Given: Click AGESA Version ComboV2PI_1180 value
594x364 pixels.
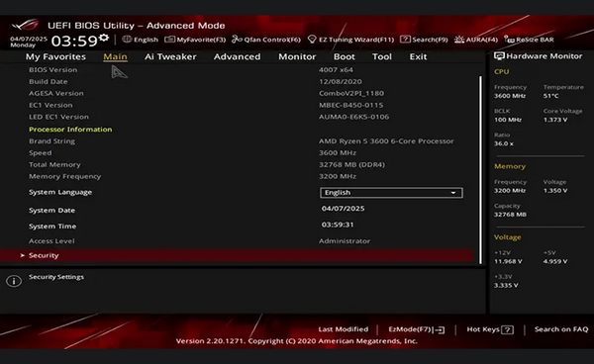Looking at the screenshot, I should [351, 93].
